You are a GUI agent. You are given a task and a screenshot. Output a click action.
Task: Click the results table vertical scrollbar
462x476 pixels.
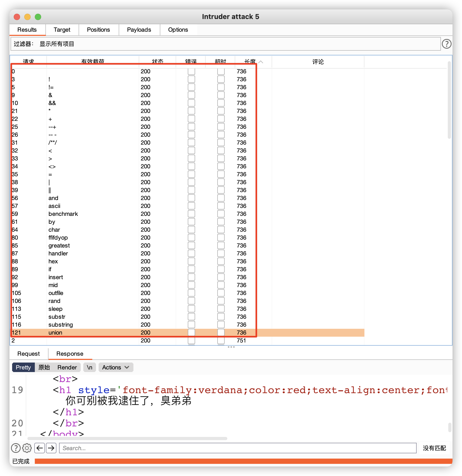[449, 100]
